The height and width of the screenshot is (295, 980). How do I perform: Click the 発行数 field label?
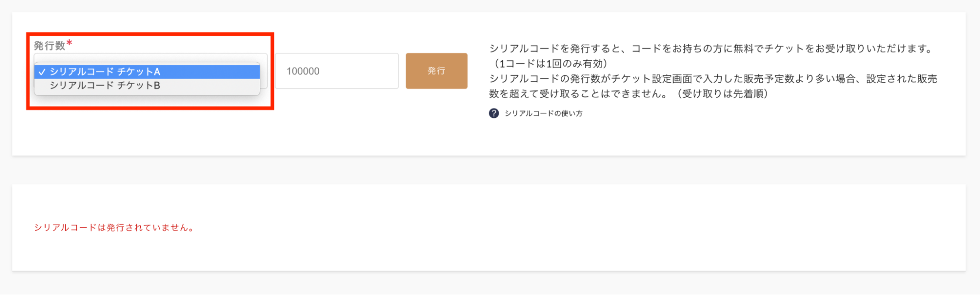tap(50, 46)
